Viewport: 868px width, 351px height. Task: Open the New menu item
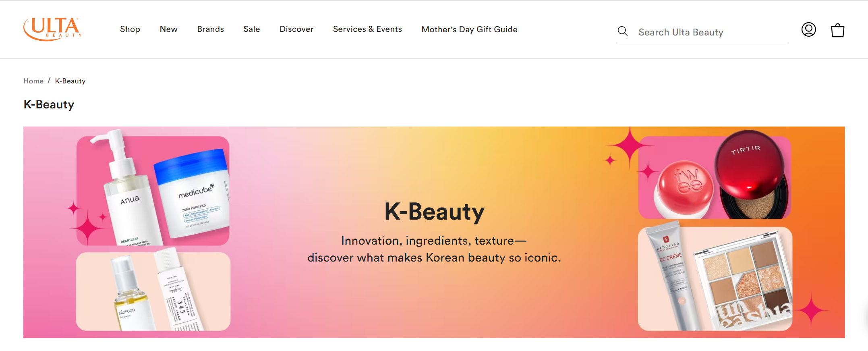coord(169,29)
